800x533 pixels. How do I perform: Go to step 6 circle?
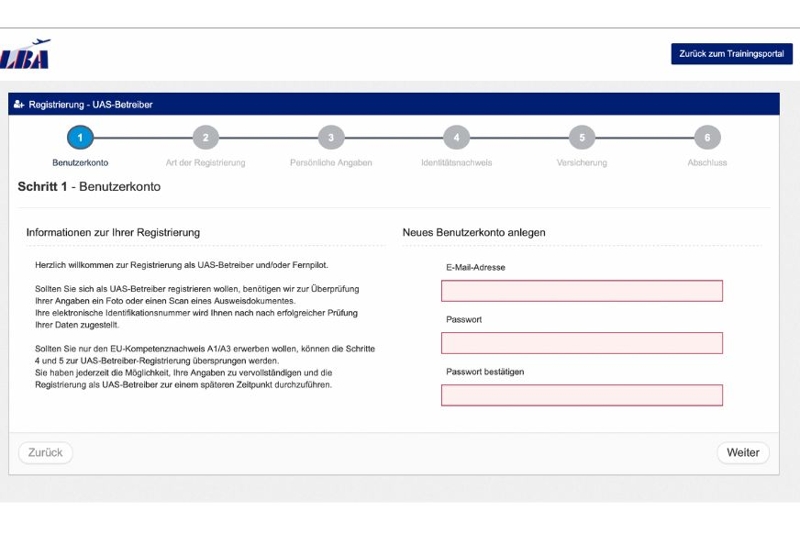(707, 138)
